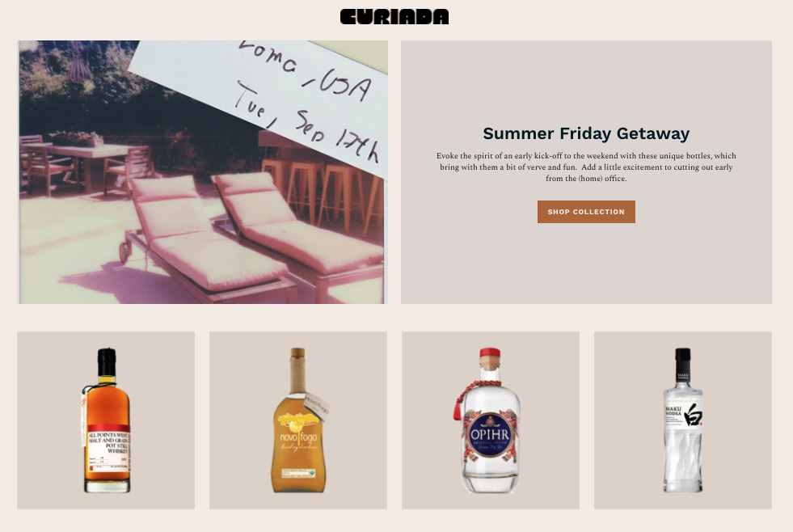Click the red cap of Opihr bottle

[490, 353]
